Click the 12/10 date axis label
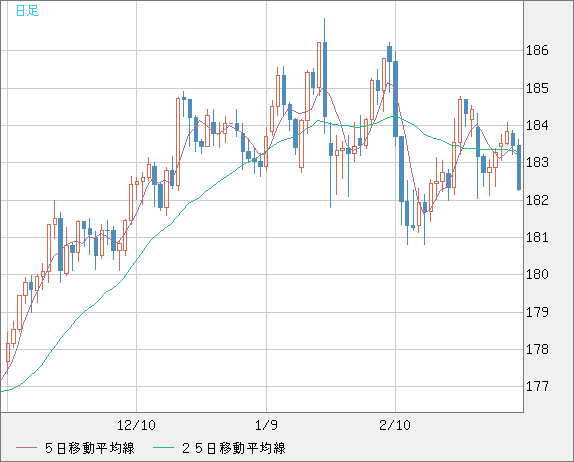574x462 pixels. click(x=136, y=425)
